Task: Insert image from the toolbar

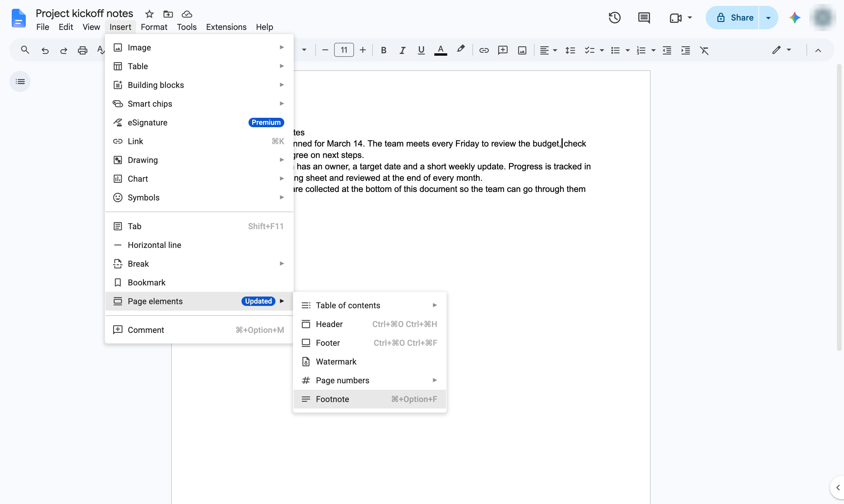Action: click(522, 50)
